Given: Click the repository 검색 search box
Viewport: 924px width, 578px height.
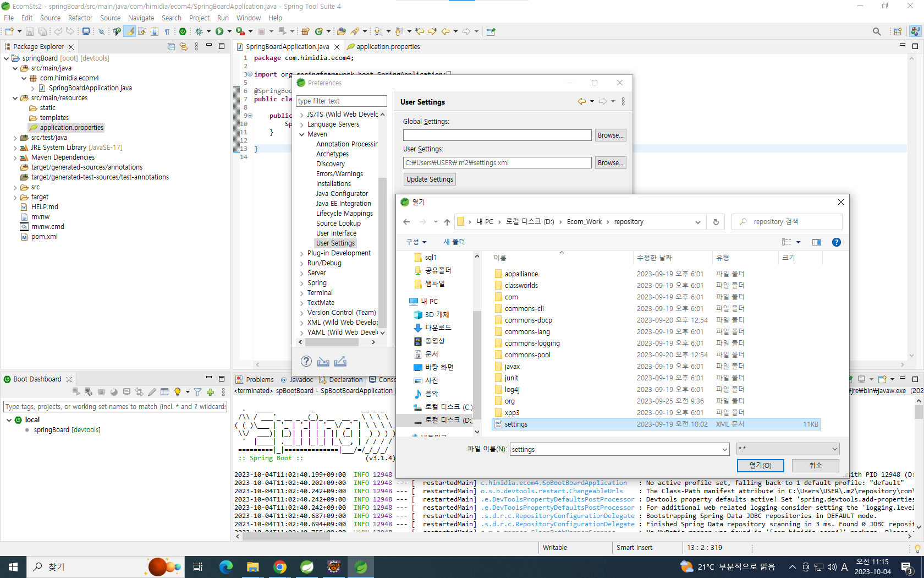Looking at the screenshot, I should pyautogui.click(x=787, y=222).
